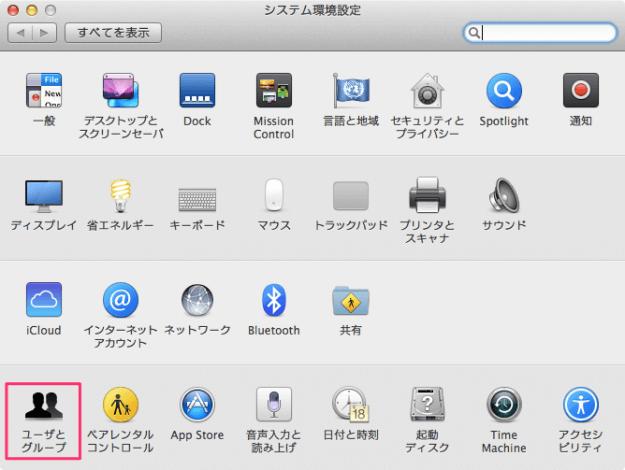Open 省エネルギー light bulb icon
Viewport: 625px width, 470px height.
click(x=120, y=196)
